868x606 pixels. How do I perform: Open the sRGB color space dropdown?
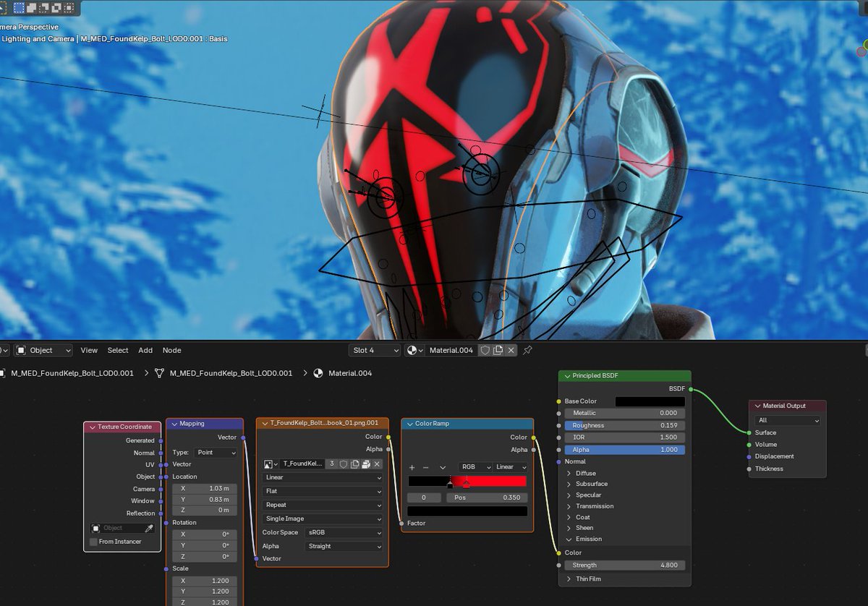344,532
